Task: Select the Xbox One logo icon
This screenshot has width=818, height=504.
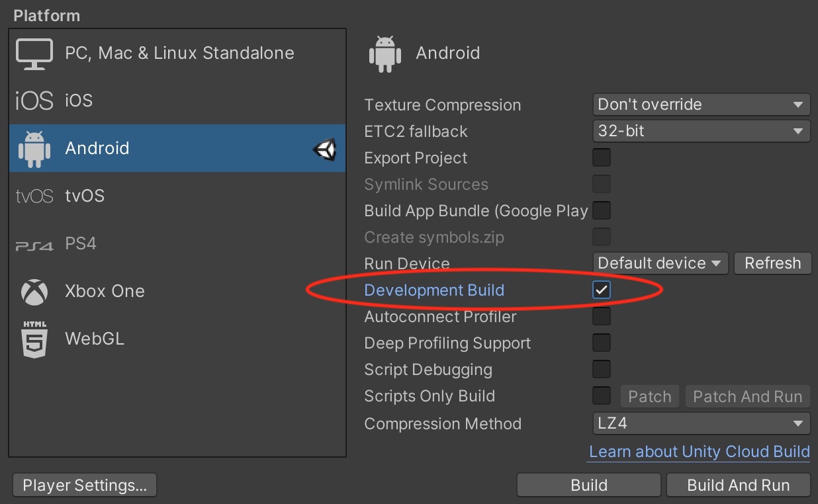Action: tap(34, 292)
